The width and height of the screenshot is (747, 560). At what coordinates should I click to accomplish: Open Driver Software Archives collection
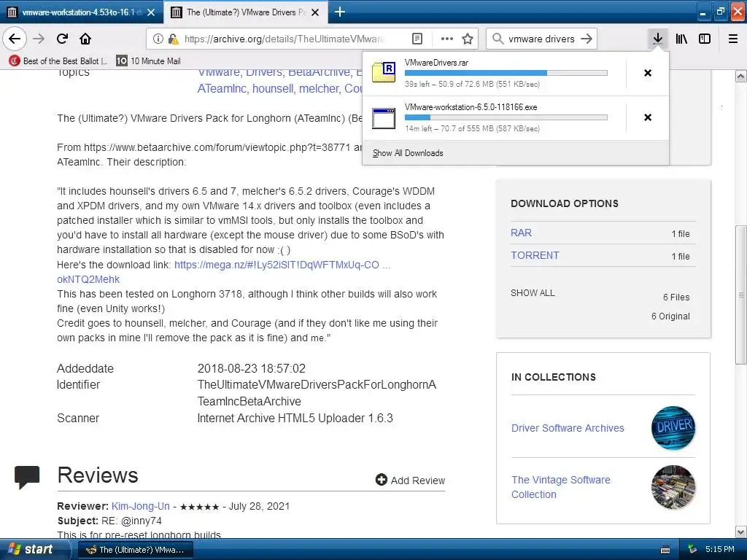pos(568,428)
